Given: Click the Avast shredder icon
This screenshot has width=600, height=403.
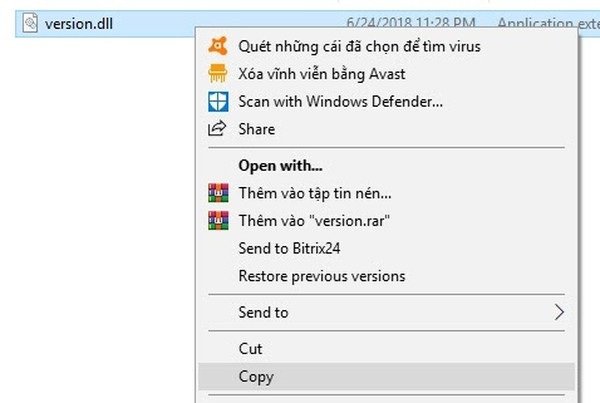Looking at the screenshot, I should coord(218,73).
